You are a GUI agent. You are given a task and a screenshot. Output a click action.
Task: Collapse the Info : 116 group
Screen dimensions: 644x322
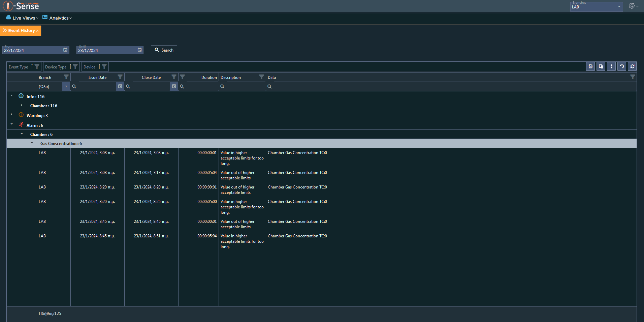pyautogui.click(x=12, y=96)
